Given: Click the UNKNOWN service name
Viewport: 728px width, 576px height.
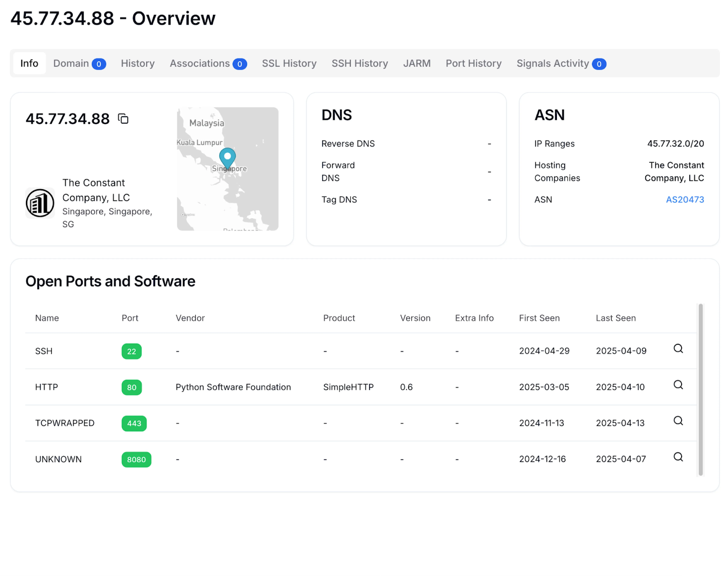Looking at the screenshot, I should click(58, 459).
